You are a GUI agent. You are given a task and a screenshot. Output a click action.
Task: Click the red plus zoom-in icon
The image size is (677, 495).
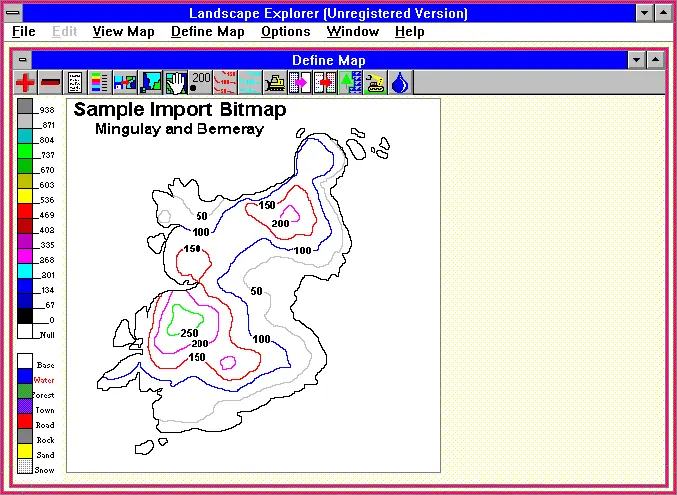26,83
